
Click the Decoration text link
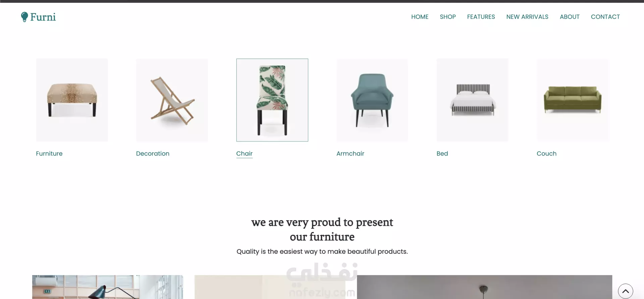point(153,154)
